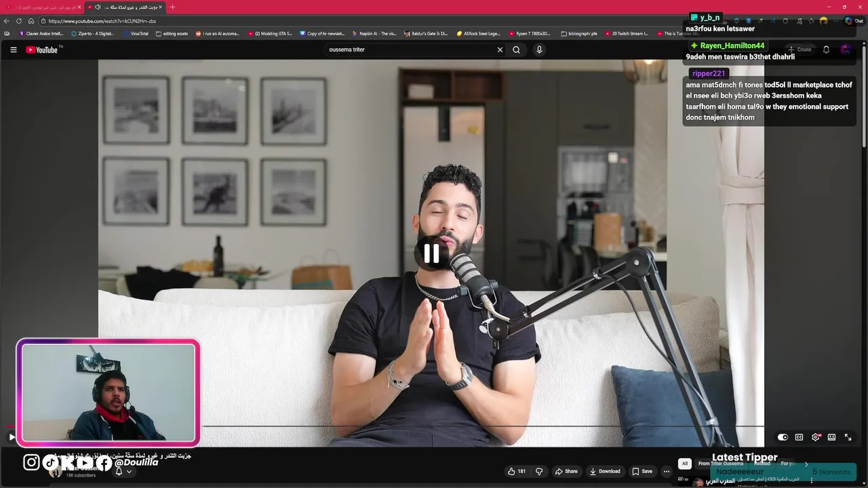Open the 'editing assets' bookmark folder

172,33
